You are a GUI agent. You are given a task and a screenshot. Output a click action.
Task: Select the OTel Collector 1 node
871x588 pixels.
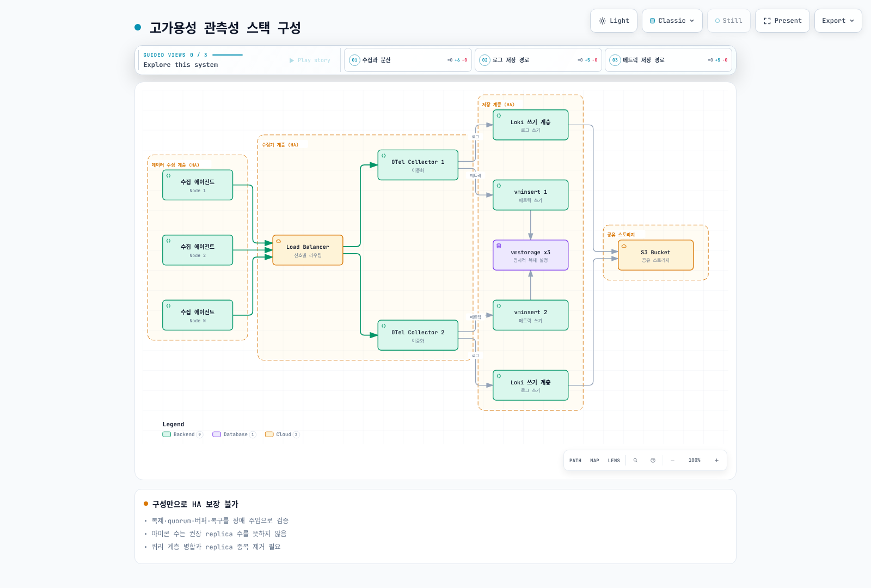coord(418,165)
